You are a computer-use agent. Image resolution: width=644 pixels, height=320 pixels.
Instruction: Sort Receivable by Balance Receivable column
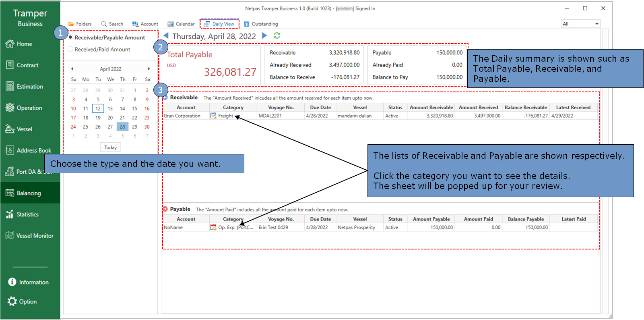point(526,108)
